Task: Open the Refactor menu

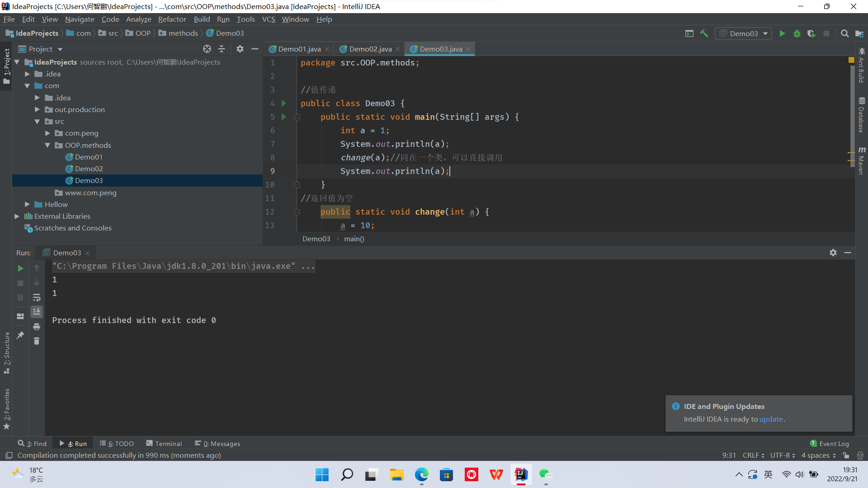Action: pyautogui.click(x=172, y=19)
